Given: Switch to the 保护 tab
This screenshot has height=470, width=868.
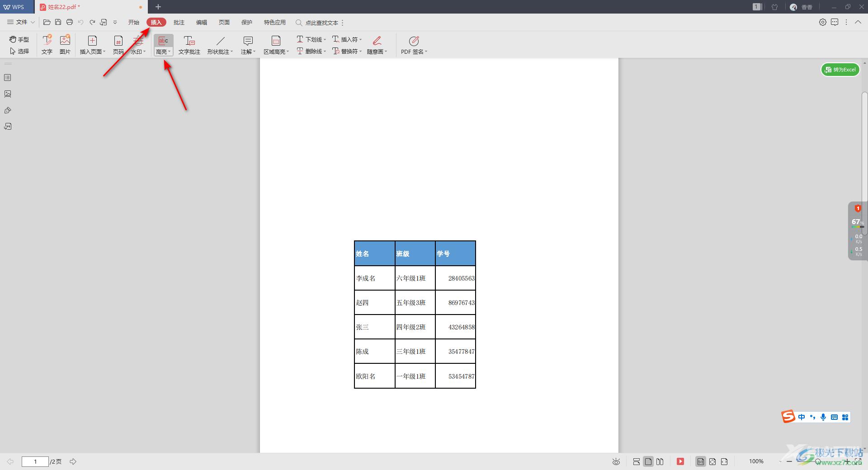Looking at the screenshot, I should [x=247, y=22].
